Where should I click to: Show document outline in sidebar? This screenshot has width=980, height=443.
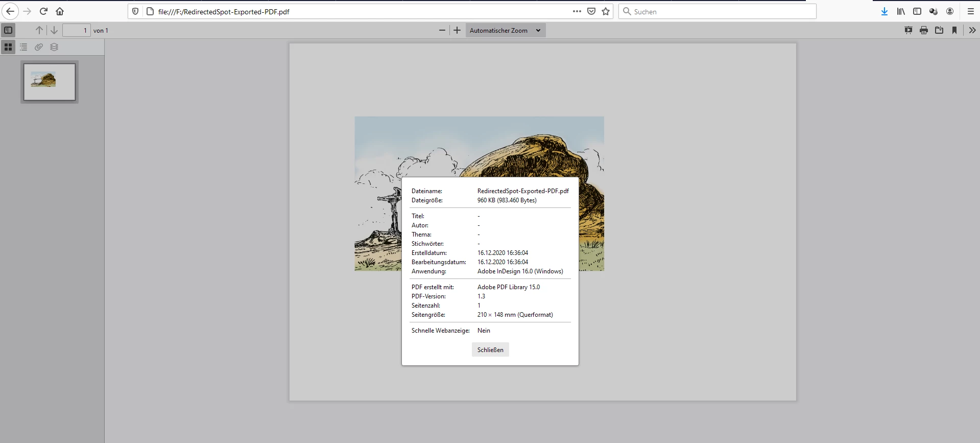pos(23,47)
